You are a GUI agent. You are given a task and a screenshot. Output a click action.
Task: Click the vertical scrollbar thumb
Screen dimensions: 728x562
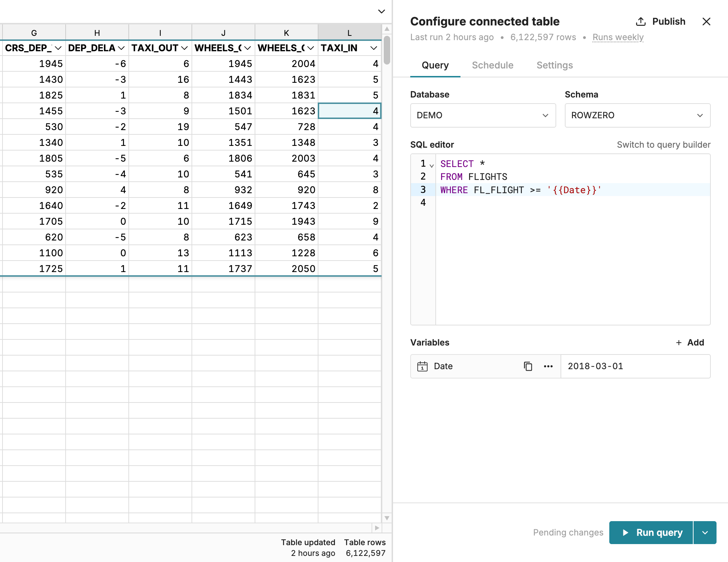pos(387,50)
